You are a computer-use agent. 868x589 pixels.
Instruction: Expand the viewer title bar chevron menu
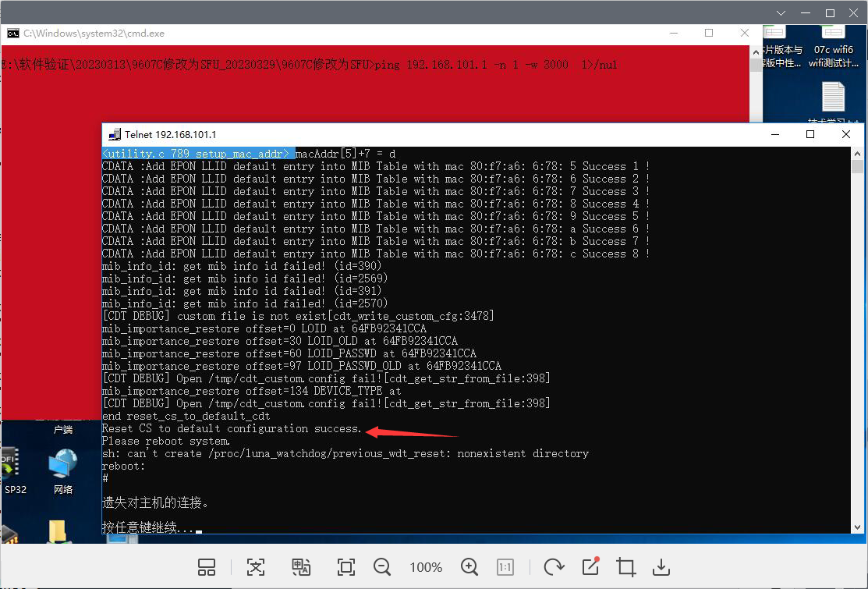782,13
